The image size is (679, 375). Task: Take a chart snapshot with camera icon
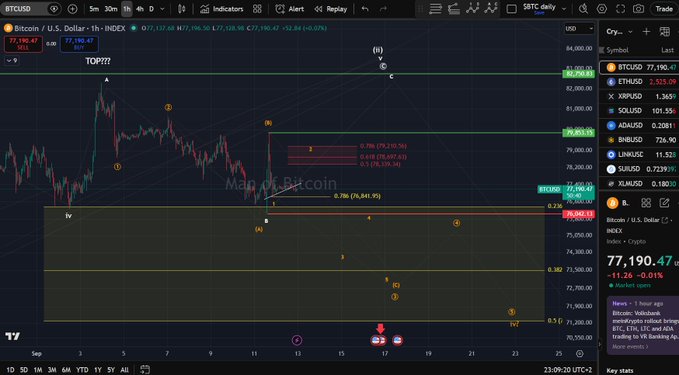(638, 9)
